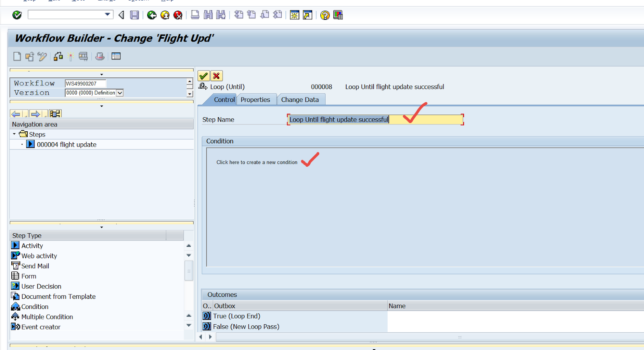Select the Event creator step type

click(41, 327)
